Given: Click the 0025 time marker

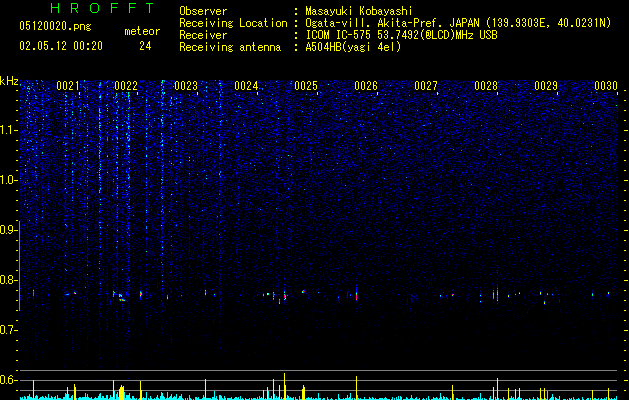Looking at the screenshot, I should (306, 86).
